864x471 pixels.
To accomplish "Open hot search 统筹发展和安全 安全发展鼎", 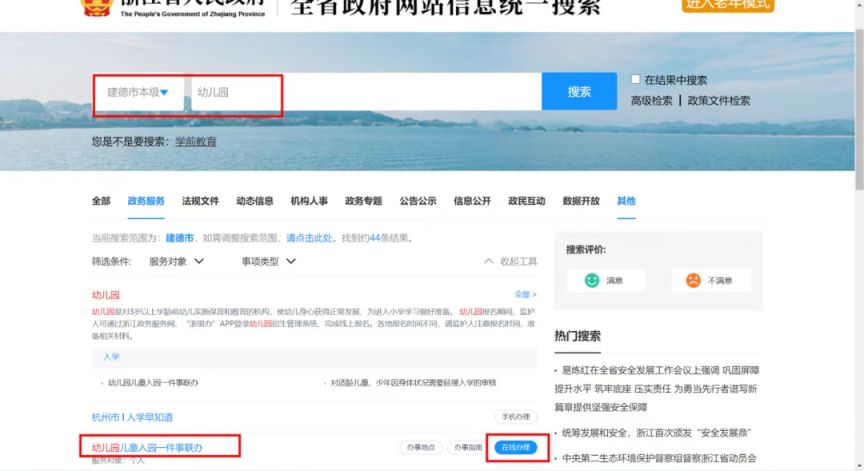I will pos(656,432).
